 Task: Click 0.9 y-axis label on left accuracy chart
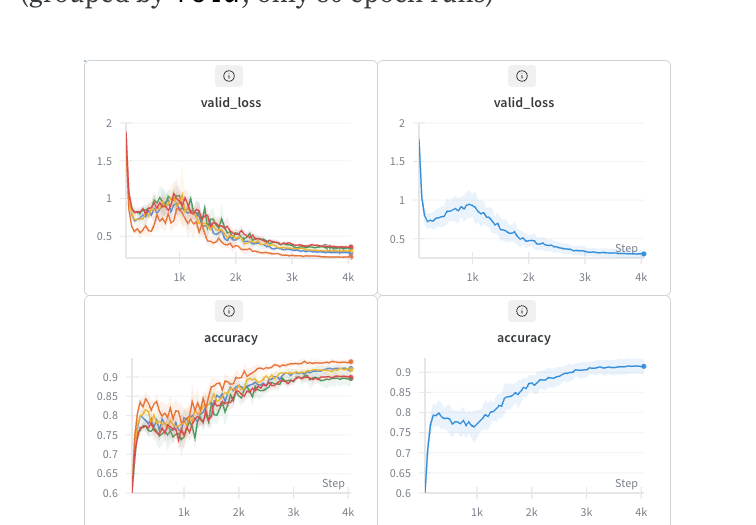point(110,377)
